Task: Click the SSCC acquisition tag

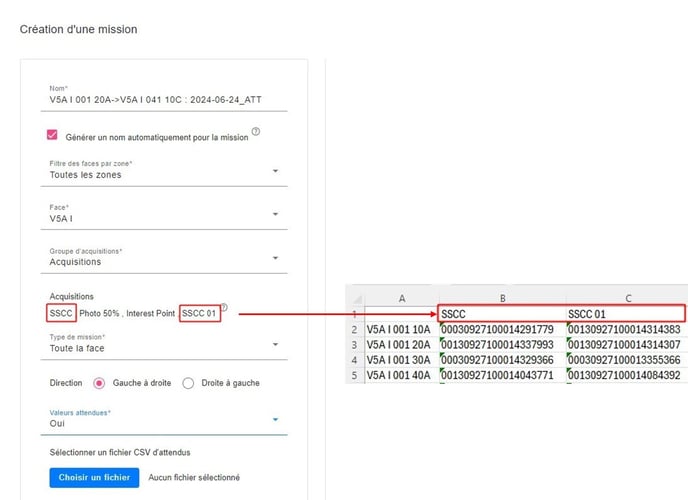Action: (x=61, y=313)
